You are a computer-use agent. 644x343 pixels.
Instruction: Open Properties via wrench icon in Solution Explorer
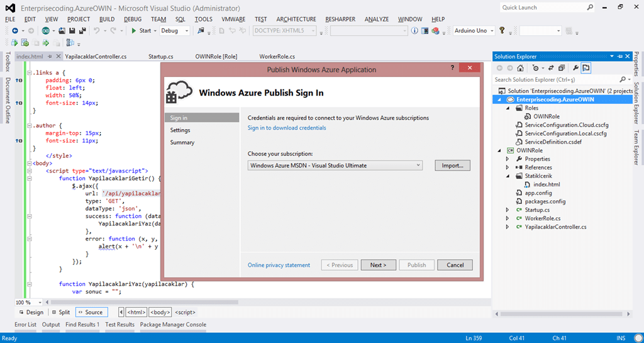tap(575, 68)
